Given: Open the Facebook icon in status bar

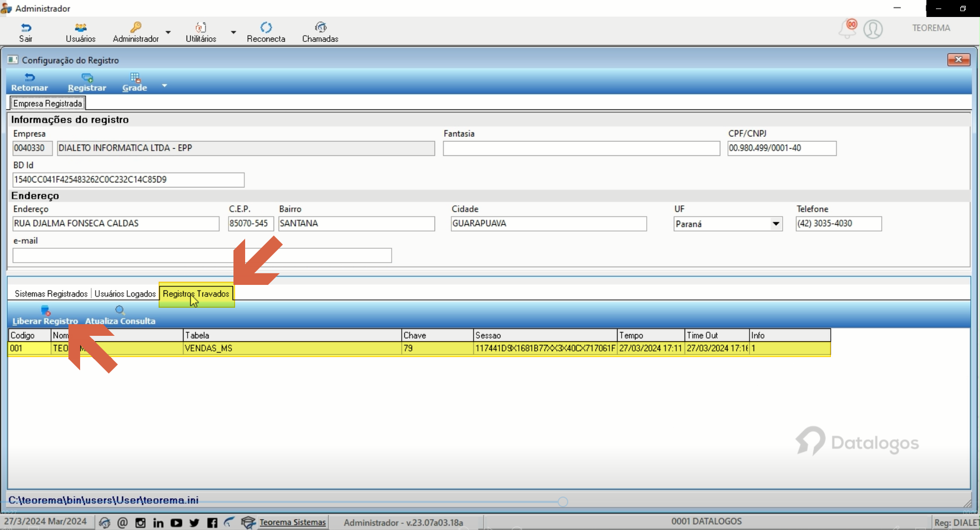Looking at the screenshot, I should pos(212,523).
